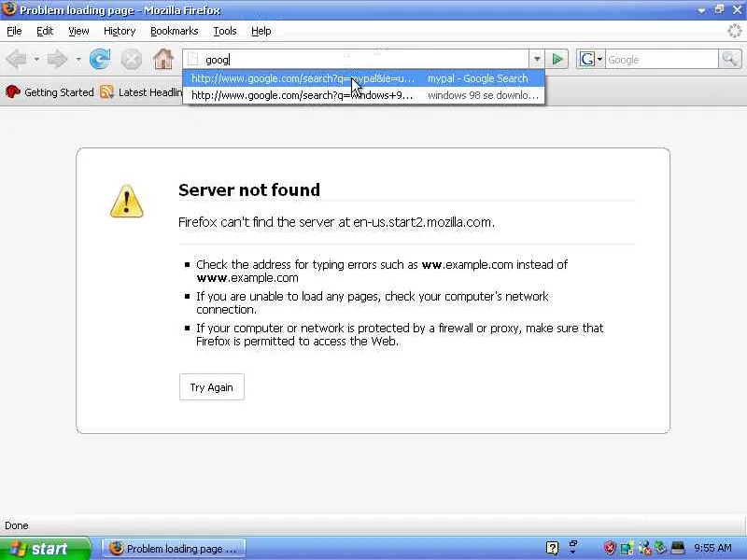Reload the current page
This screenshot has height=560, width=747.
pos(100,60)
